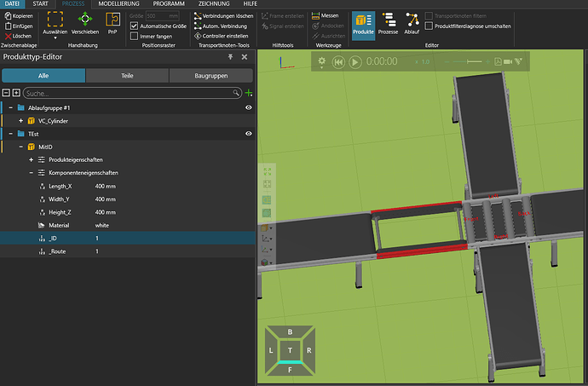588x386 pixels.
Task: Select the T top view on view cube
Action: tap(290, 350)
